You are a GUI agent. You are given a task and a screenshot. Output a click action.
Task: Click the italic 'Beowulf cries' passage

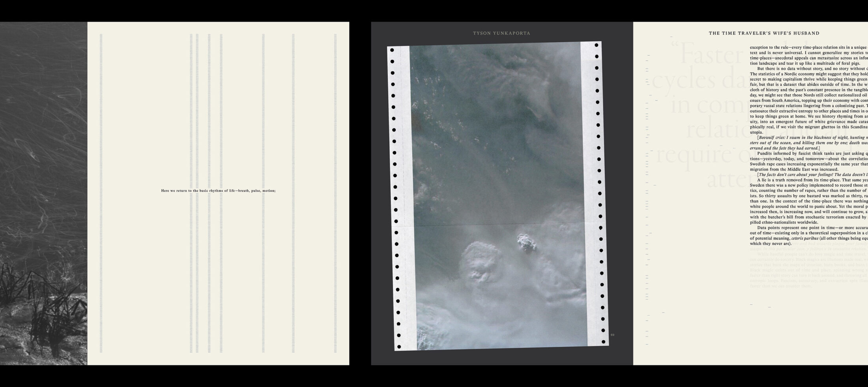[x=809, y=143]
